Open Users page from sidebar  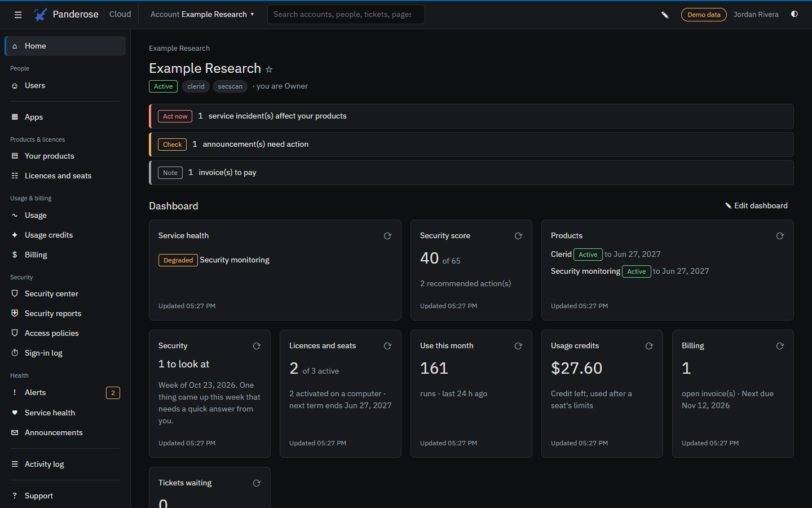coord(65,86)
